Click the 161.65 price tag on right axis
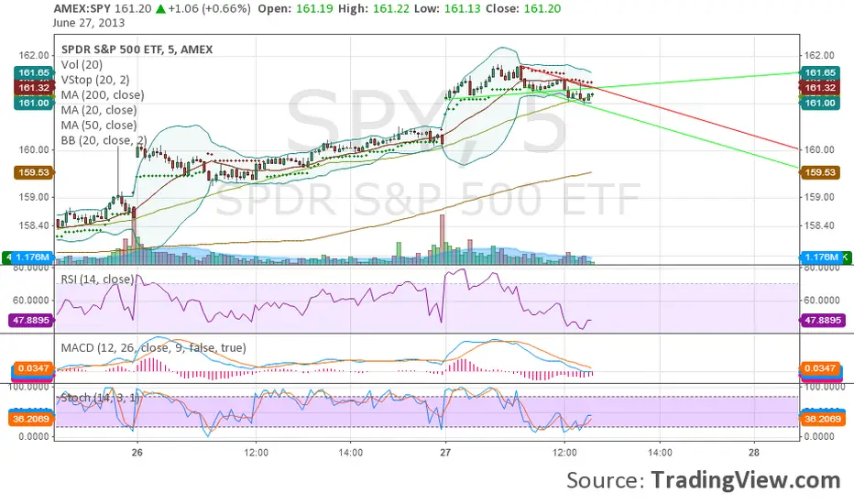This screenshot has height=504, width=854. click(x=820, y=72)
